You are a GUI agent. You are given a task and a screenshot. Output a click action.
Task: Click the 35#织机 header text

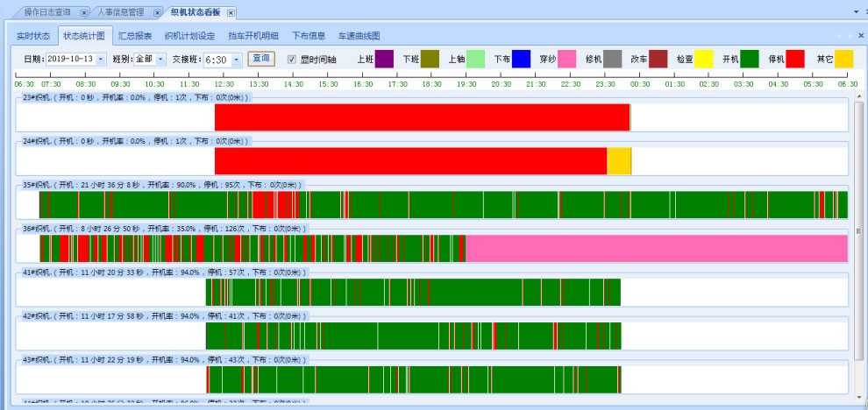coord(162,185)
